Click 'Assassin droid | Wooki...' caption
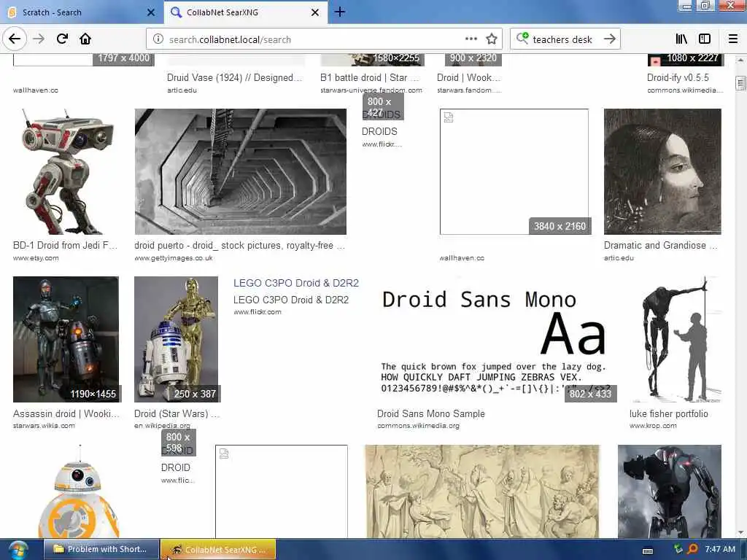Image resolution: width=747 pixels, height=560 pixels. [x=66, y=414]
